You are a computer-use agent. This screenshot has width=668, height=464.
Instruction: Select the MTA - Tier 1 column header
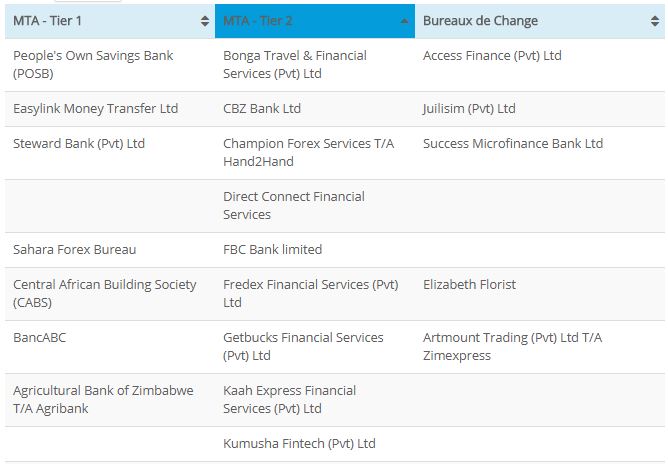[110, 21]
